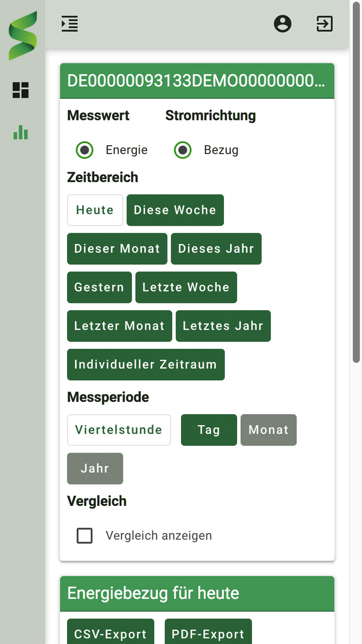Set Messperiode to Viertelstunde
Image resolution: width=362 pixels, height=644 pixels.
click(x=119, y=430)
